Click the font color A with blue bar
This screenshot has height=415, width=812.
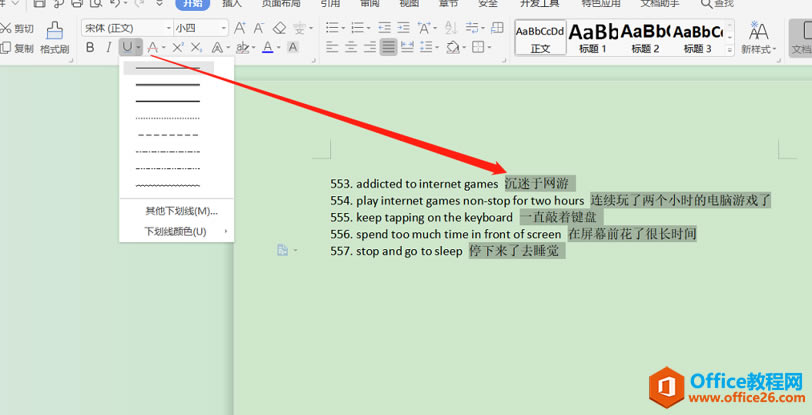coord(268,48)
